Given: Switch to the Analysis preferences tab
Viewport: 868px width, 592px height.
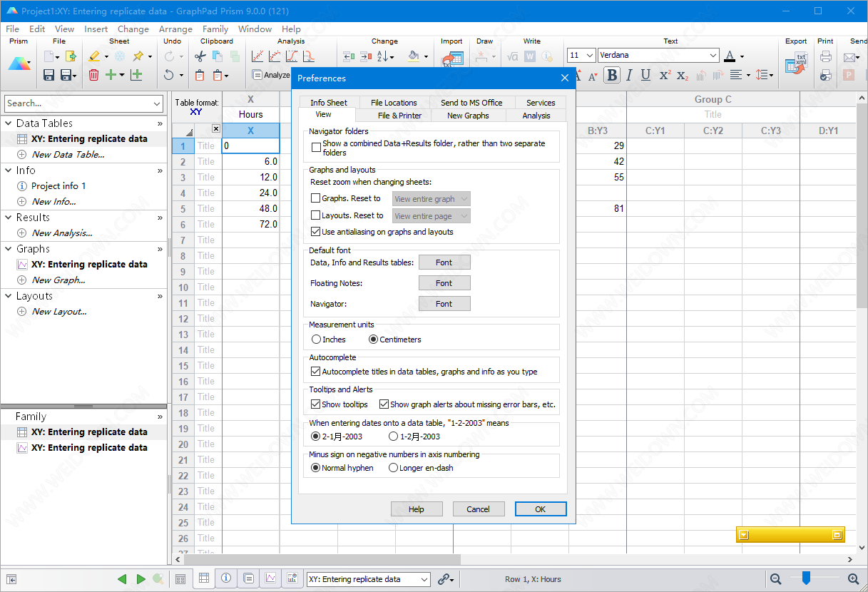Looking at the screenshot, I should pyautogui.click(x=536, y=116).
